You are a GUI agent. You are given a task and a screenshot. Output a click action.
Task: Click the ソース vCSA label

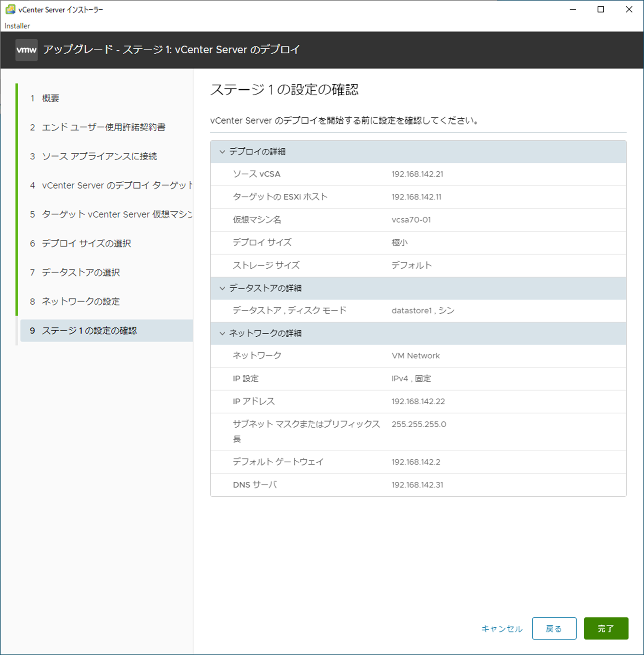tap(256, 174)
